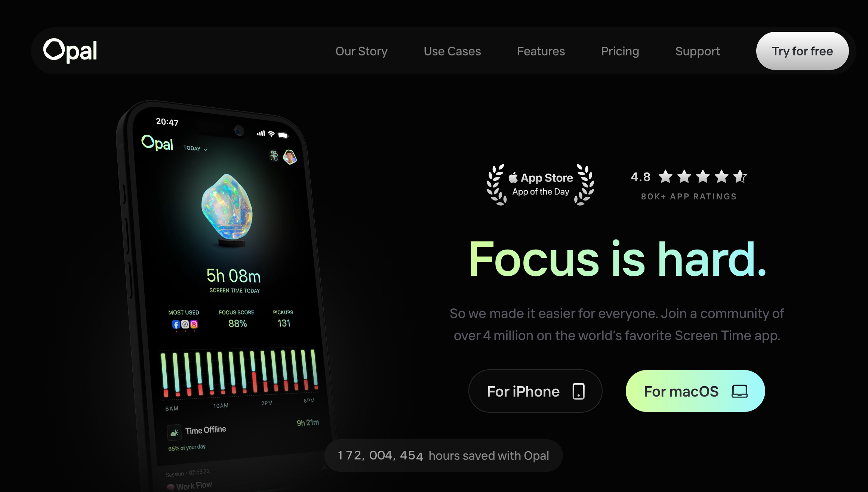Click the Facebook icon under Most Used

point(176,324)
